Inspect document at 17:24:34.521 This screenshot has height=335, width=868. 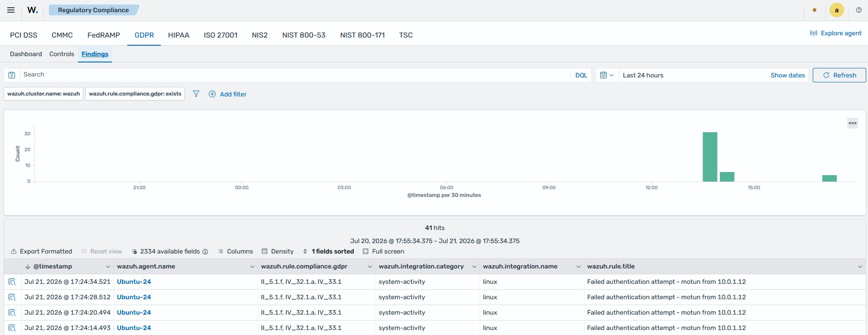tap(12, 282)
